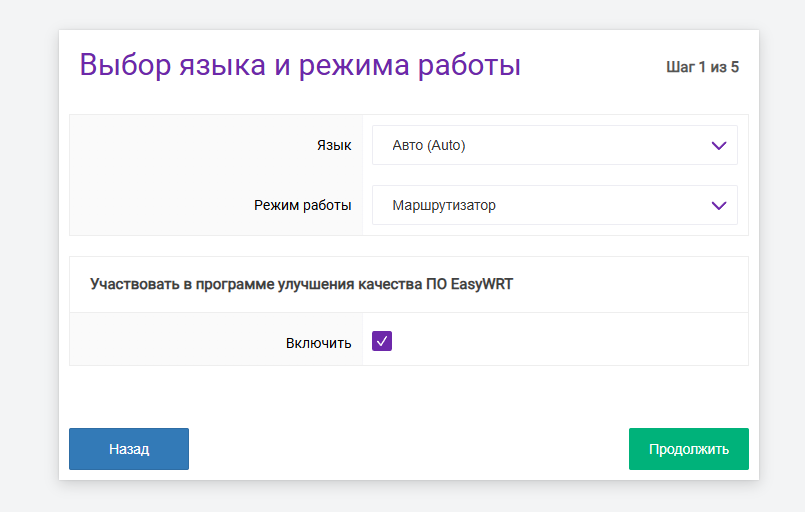805x512 pixels.
Task: Uncheck the Включить checkbox
Action: pos(382,342)
